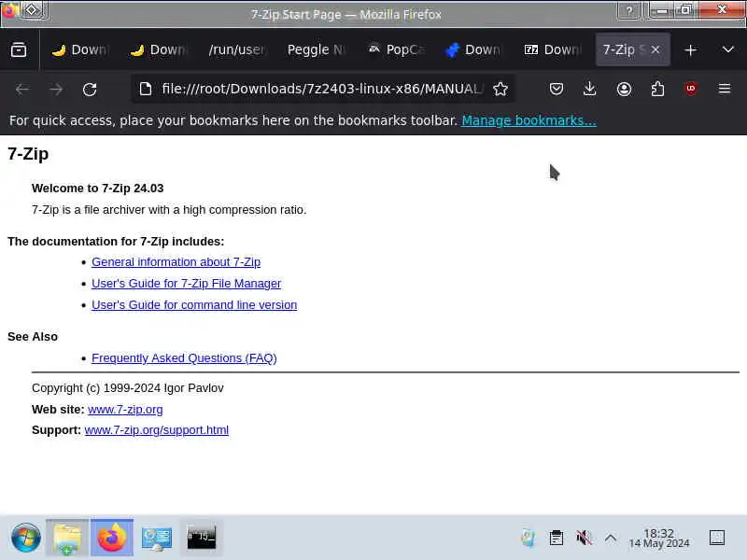
Task: Switch to the /run/user tab
Action: [x=236, y=49]
